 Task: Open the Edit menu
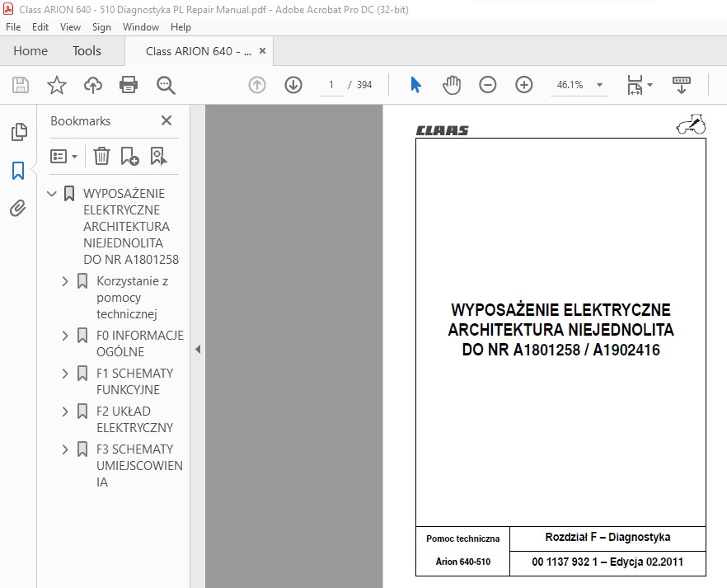click(40, 27)
